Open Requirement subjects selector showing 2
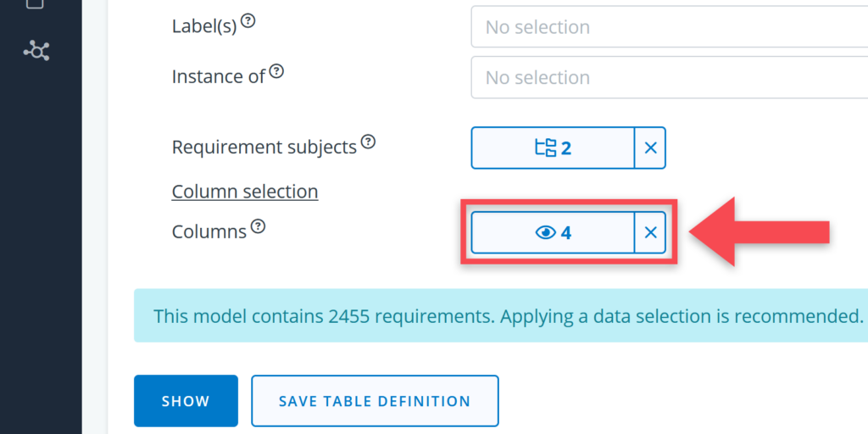 (553, 148)
